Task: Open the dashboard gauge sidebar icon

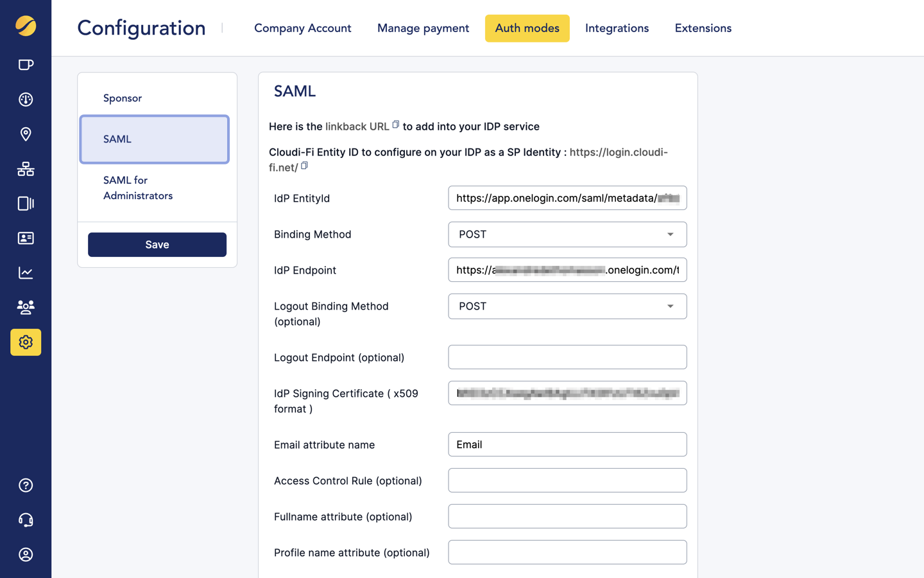Action: (26, 100)
